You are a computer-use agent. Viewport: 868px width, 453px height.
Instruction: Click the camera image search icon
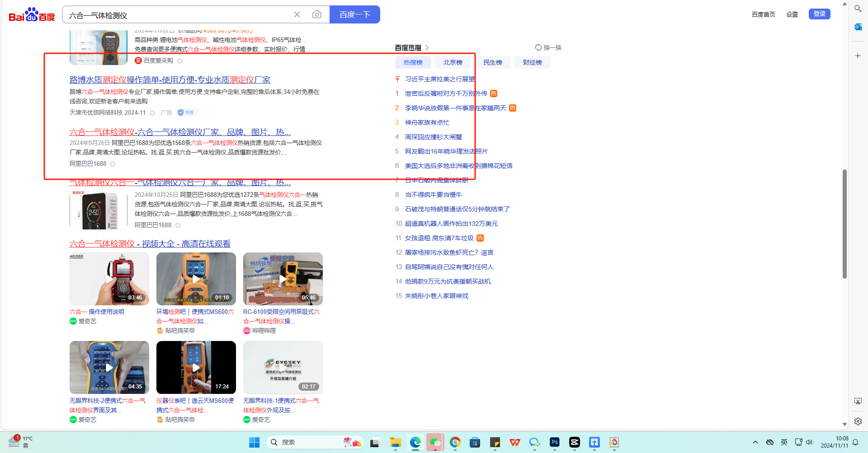pyautogui.click(x=317, y=14)
